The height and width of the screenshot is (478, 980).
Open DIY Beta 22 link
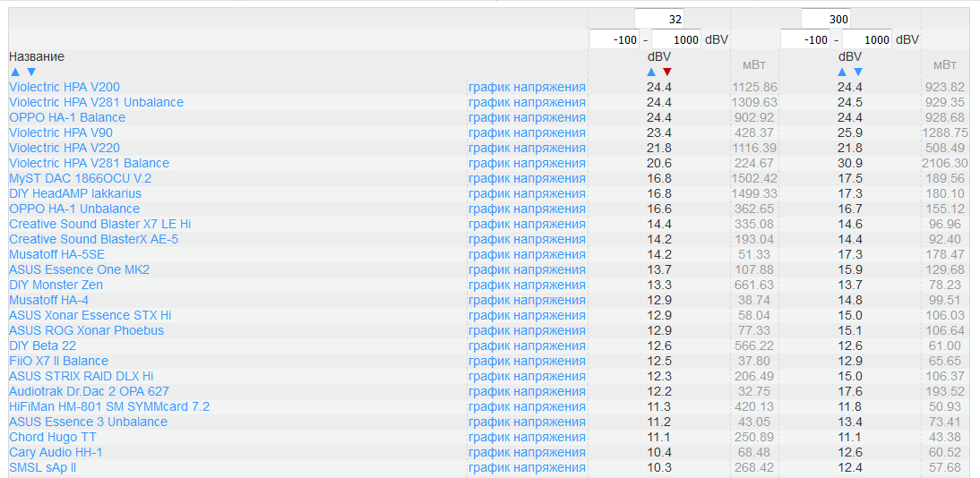coord(42,346)
